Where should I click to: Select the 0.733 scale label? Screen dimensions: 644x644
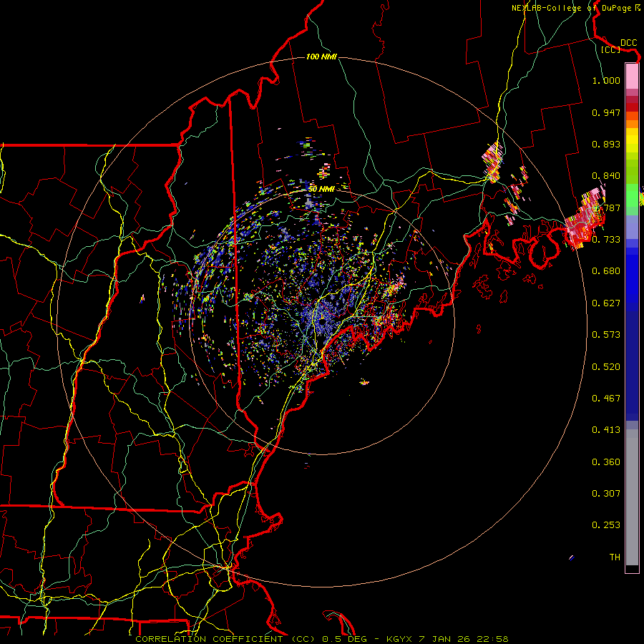pyautogui.click(x=606, y=240)
